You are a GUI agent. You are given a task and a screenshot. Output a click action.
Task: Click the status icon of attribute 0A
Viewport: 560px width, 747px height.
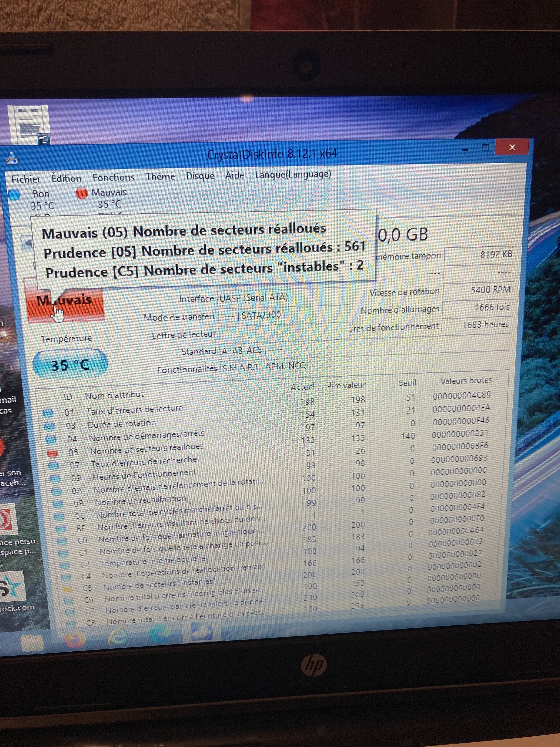tap(56, 491)
